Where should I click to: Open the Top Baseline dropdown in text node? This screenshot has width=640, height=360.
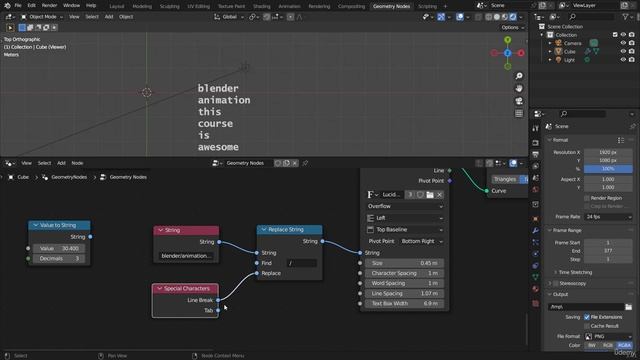coord(404,230)
